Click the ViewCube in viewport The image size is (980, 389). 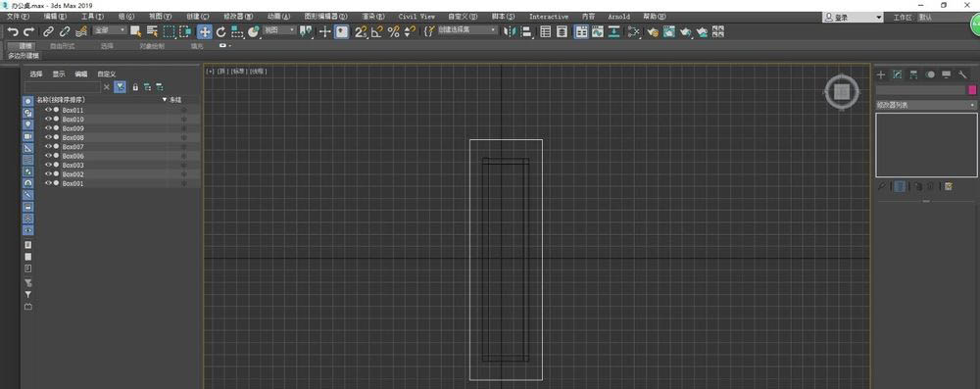pyautogui.click(x=842, y=92)
